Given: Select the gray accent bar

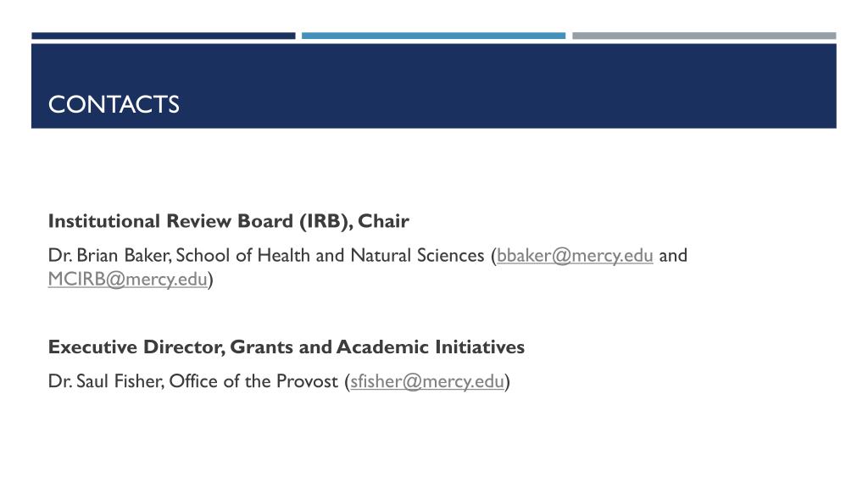Looking at the screenshot, I should (x=704, y=36).
